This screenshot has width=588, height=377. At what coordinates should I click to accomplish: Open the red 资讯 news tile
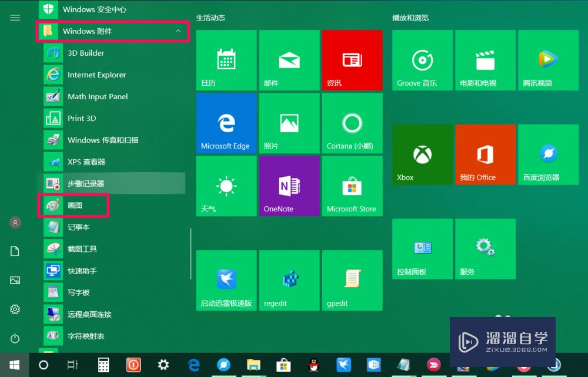pos(352,60)
